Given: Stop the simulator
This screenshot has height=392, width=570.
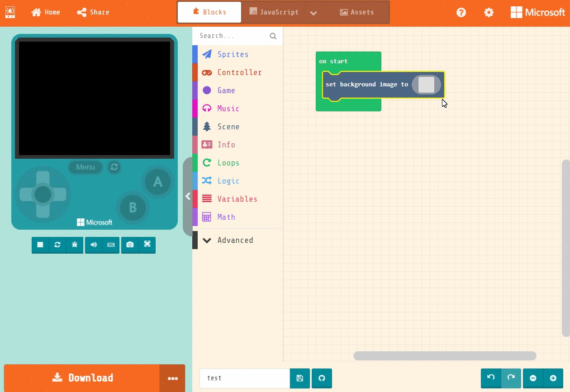Looking at the screenshot, I should tap(40, 245).
